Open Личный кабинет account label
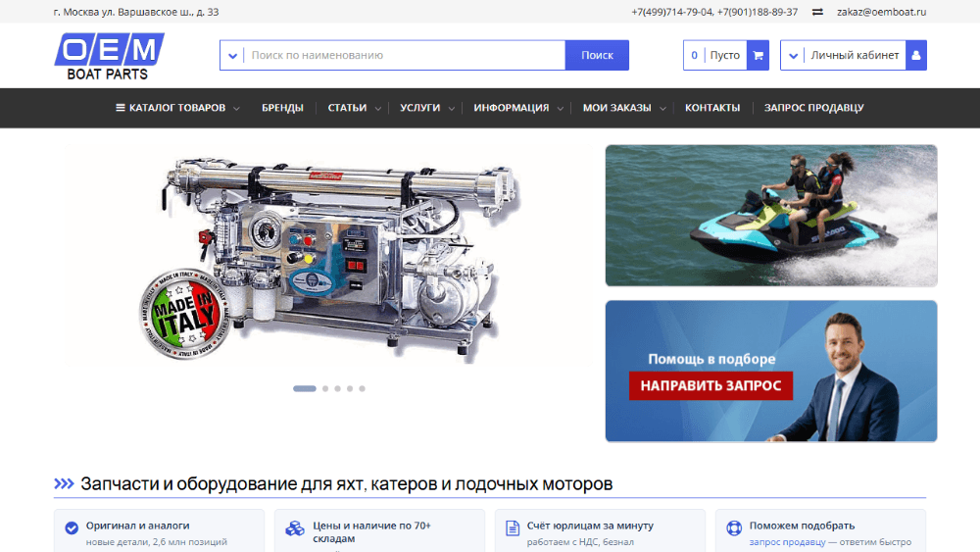 click(855, 55)
